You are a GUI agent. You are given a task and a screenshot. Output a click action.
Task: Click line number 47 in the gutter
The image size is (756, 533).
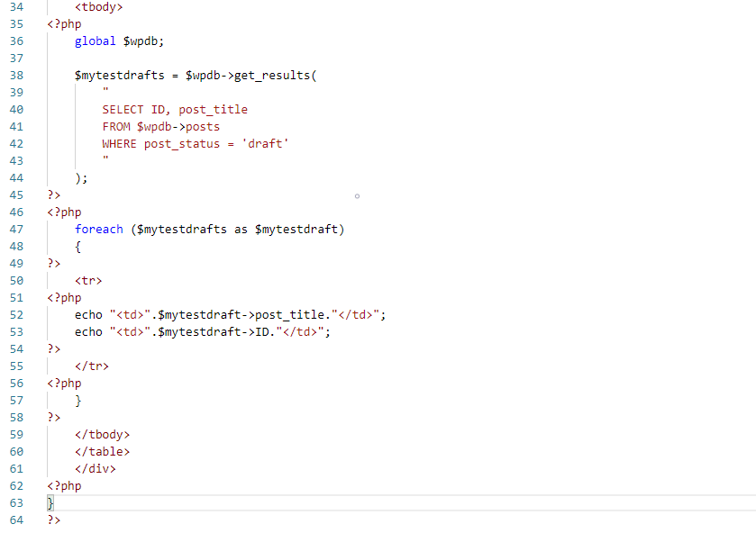coord(16,230)
